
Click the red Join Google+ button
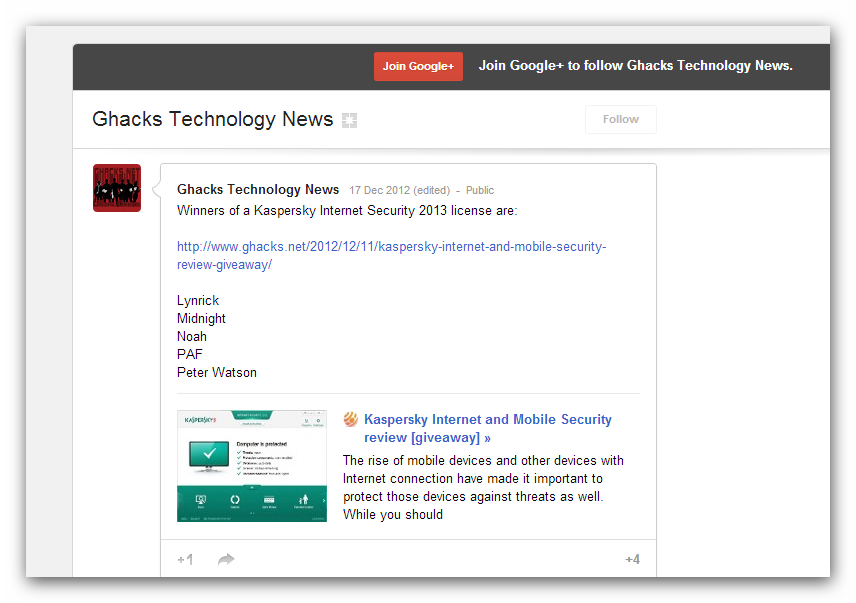coord(418,67)
